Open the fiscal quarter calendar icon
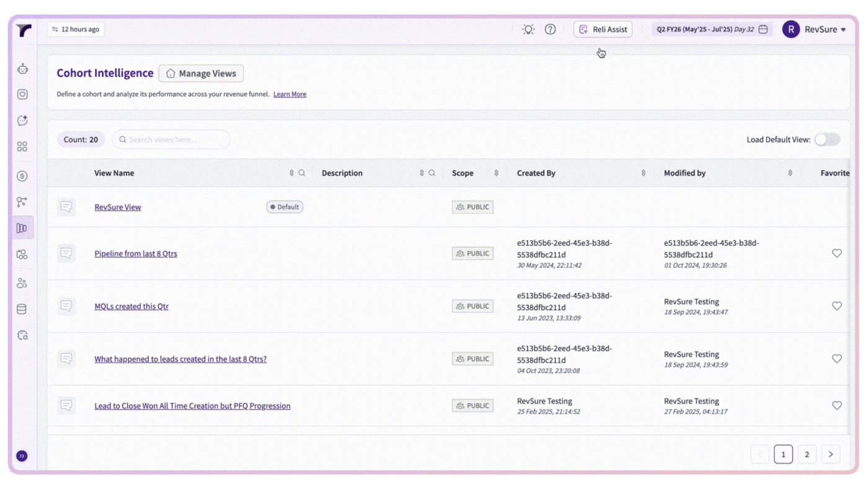The height and width of the screenshot is (489, 868). 763,29
